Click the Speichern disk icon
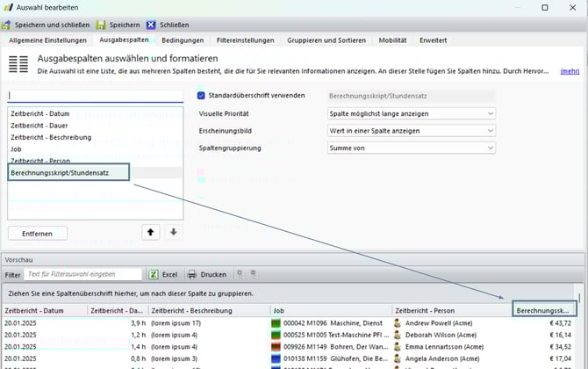The image size is (588, 369). tap(101, 25)
